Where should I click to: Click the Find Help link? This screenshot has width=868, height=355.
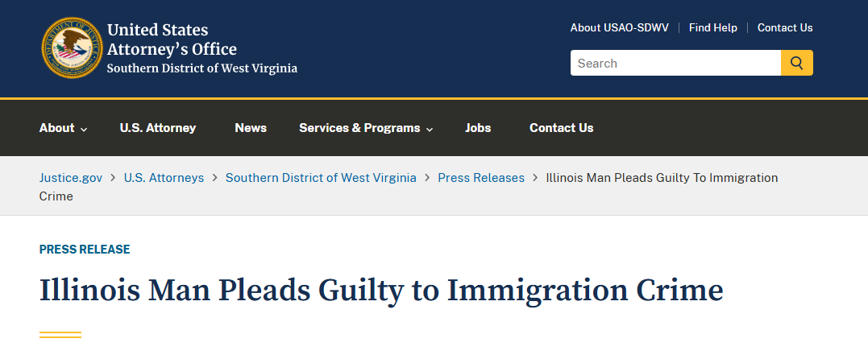pos(713,27)
